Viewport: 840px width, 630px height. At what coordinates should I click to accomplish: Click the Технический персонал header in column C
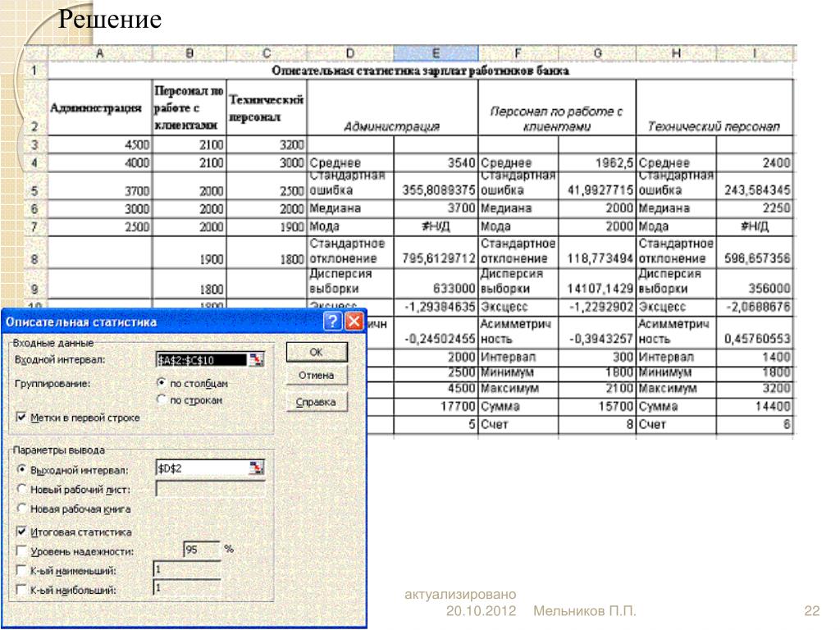point(267,107)
